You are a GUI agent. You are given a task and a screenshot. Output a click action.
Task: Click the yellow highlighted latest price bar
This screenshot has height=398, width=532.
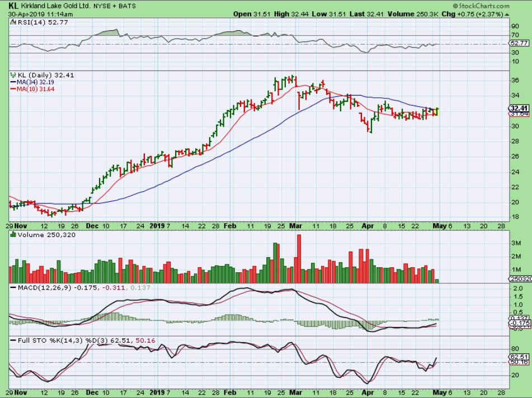437,112
